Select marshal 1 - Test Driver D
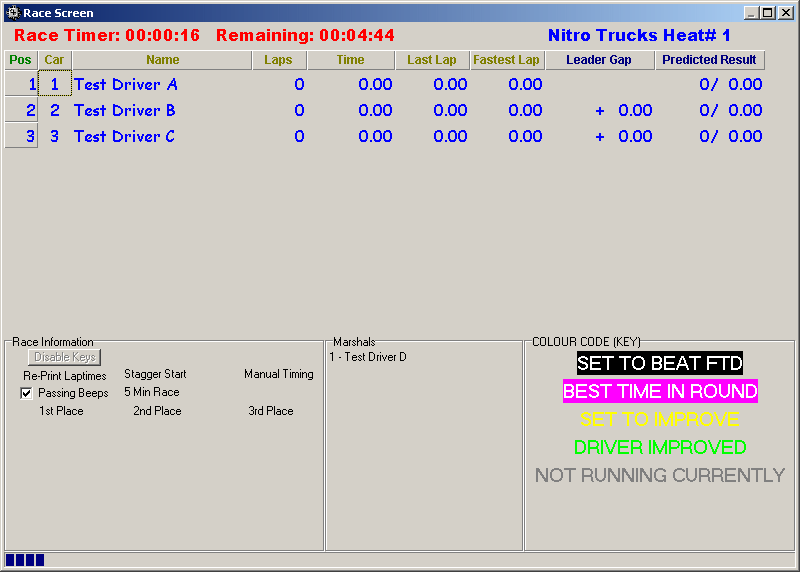The height and width of the screenshot is (572, 800). pos(368,357)
